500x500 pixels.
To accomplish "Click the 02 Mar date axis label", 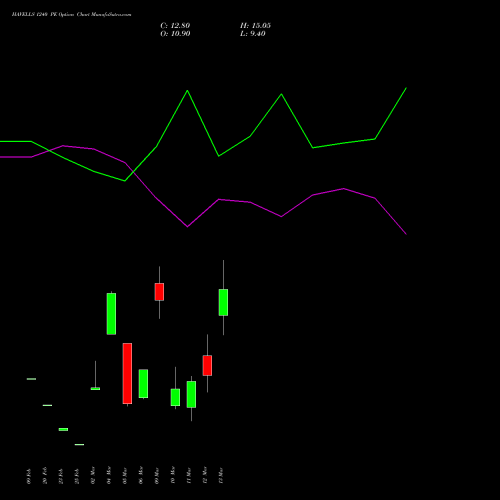I will [93, 475].
